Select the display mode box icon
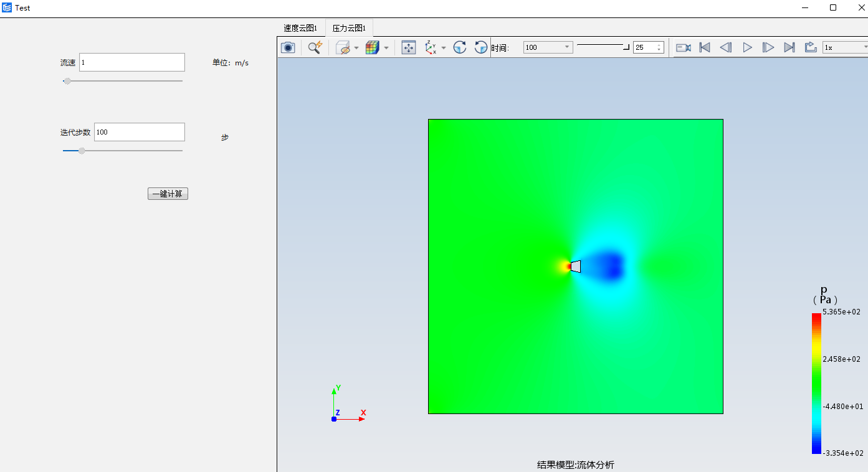Viewport: 868px width, 472px height. [343, 47]
